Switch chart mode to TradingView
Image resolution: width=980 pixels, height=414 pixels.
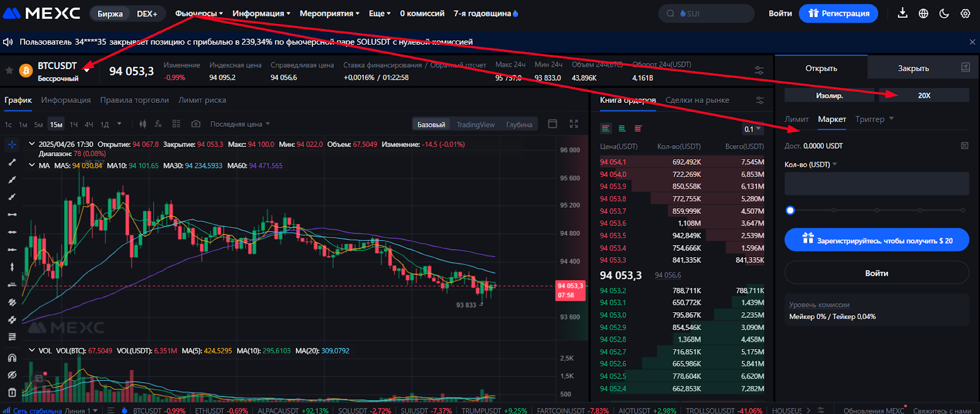[475, 125]
